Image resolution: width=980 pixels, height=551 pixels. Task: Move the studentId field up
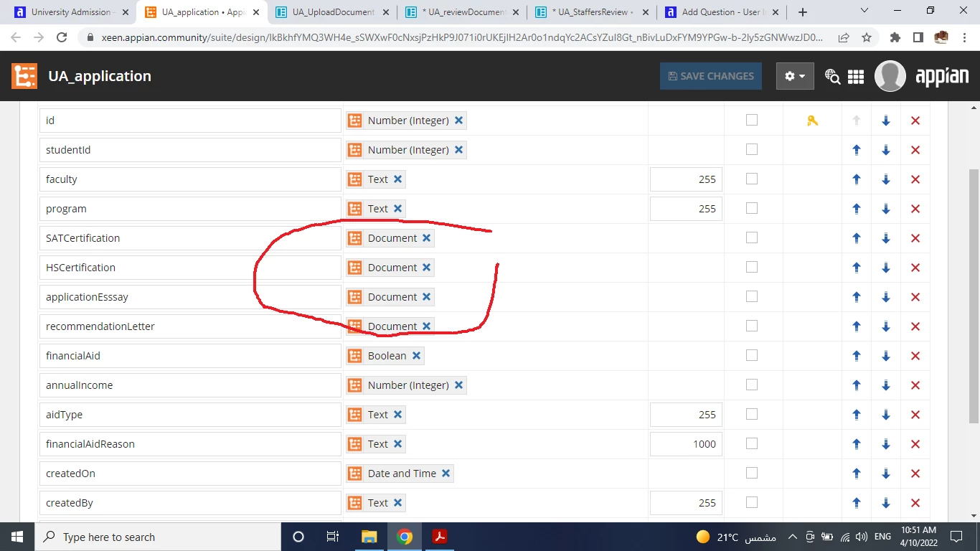[856, 150]
